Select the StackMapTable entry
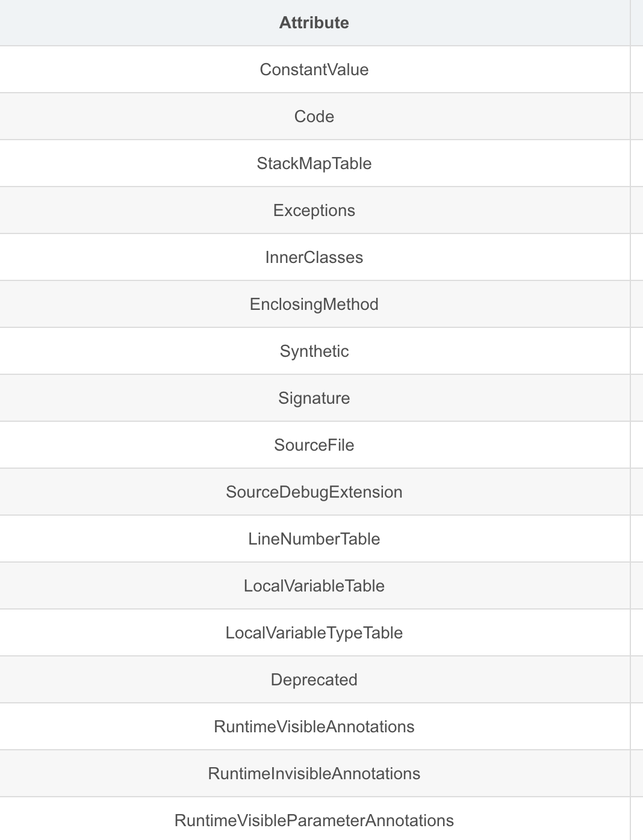 click(x=314, y=164)
